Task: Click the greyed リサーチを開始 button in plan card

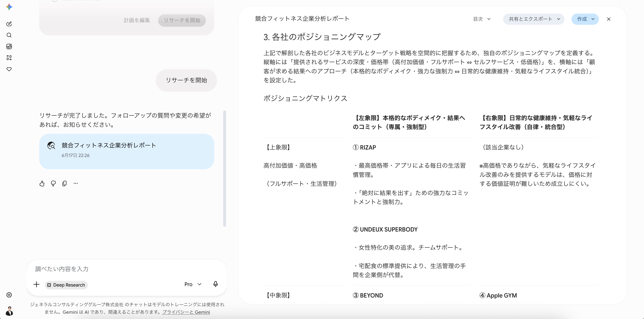Action: pos(182,20)
